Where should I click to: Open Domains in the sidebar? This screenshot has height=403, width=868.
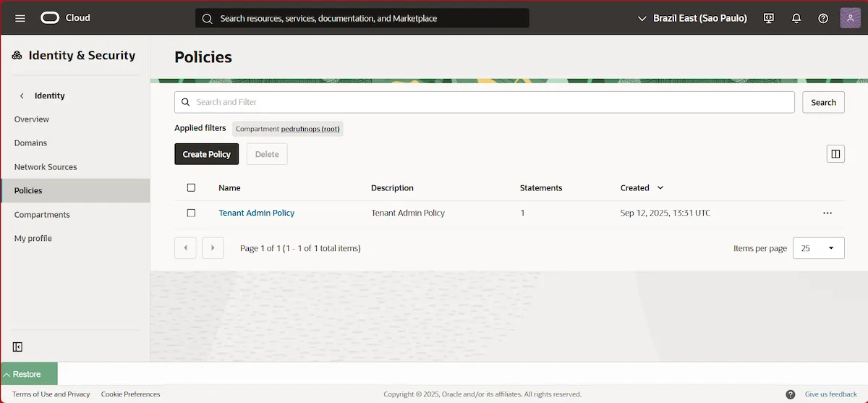tap(30, 143)
